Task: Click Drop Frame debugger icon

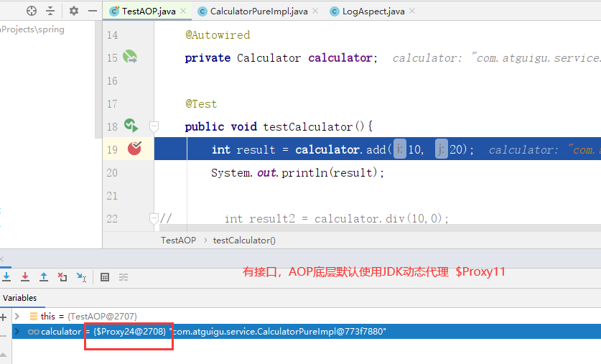Action: 62,277
